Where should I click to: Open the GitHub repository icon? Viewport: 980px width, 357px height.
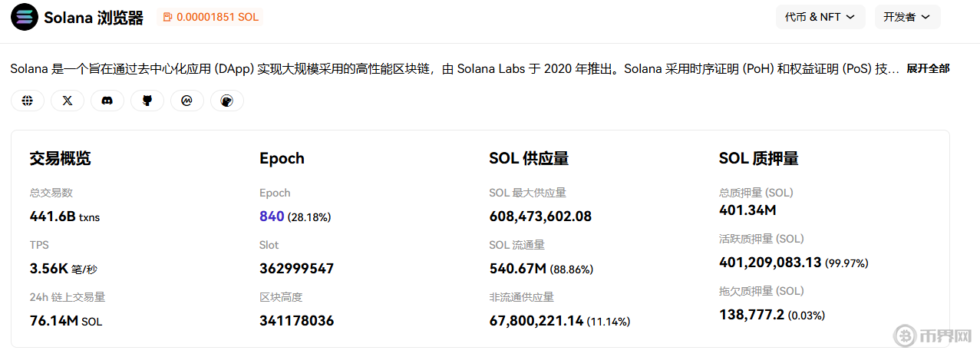pyautogui.click(x=147, y=101)
